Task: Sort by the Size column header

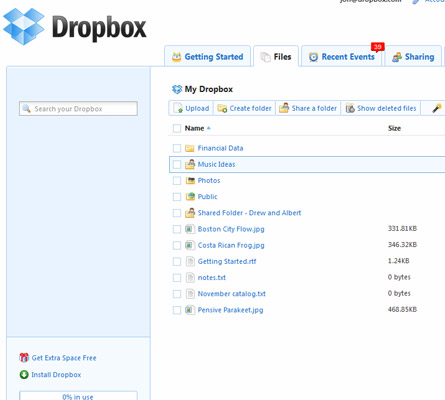Action: click(x=394, y=128)
